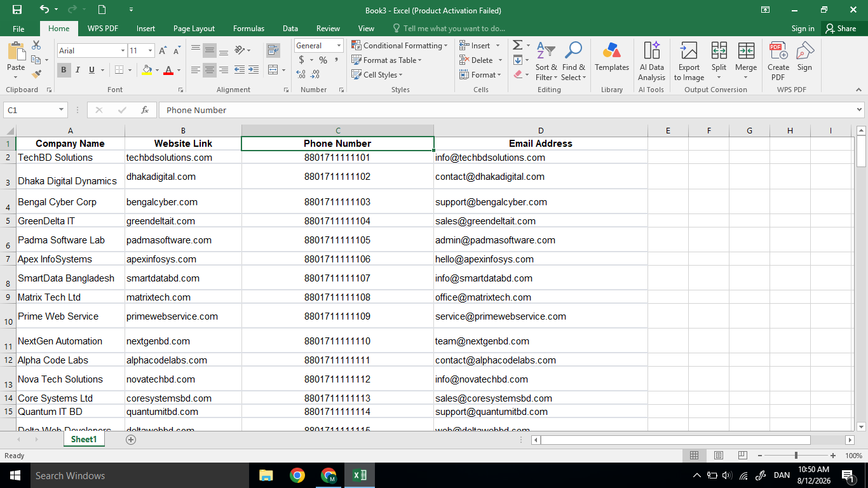Click the Format cells button
This screenshot has width=868, height=488.
pyautogui.click(x=481, y=75)
